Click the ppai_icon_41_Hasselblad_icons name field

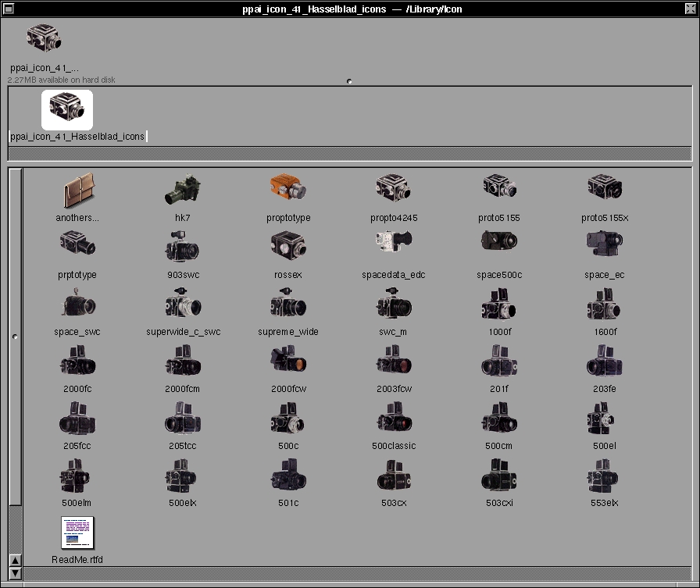pyautogui.click(x=77, y=136)
